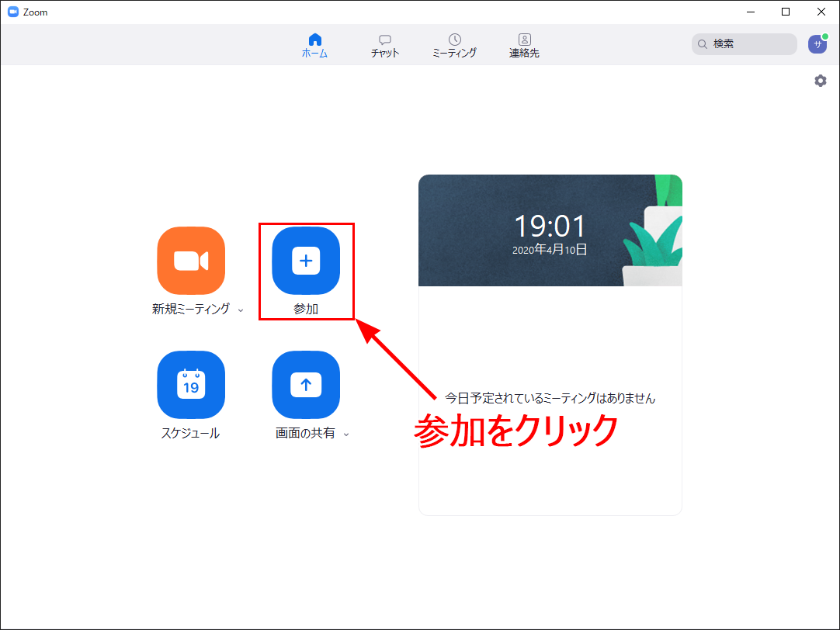Click the no-meetings-today message
This screenshot has width=840, height=630.
(x=550, y=398)
